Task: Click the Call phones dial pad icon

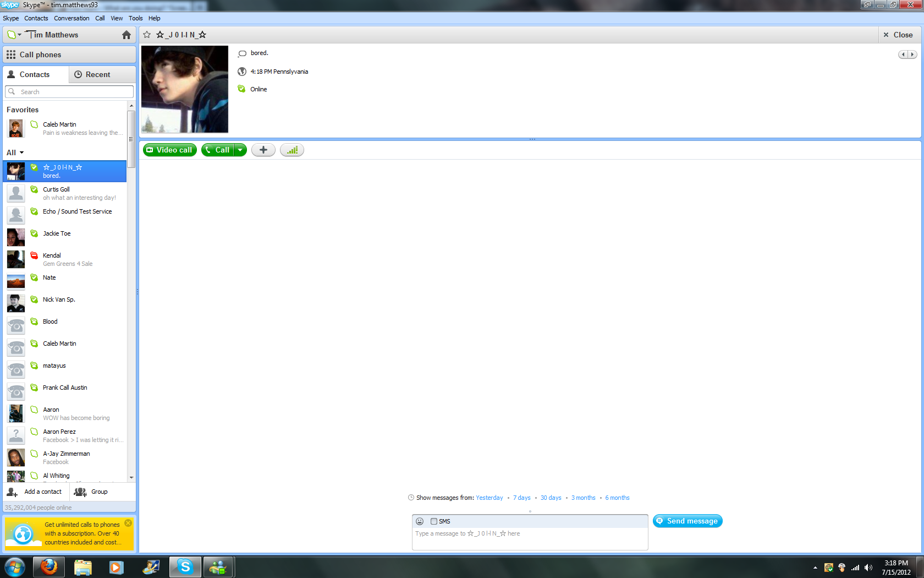Action: point(11,54)
